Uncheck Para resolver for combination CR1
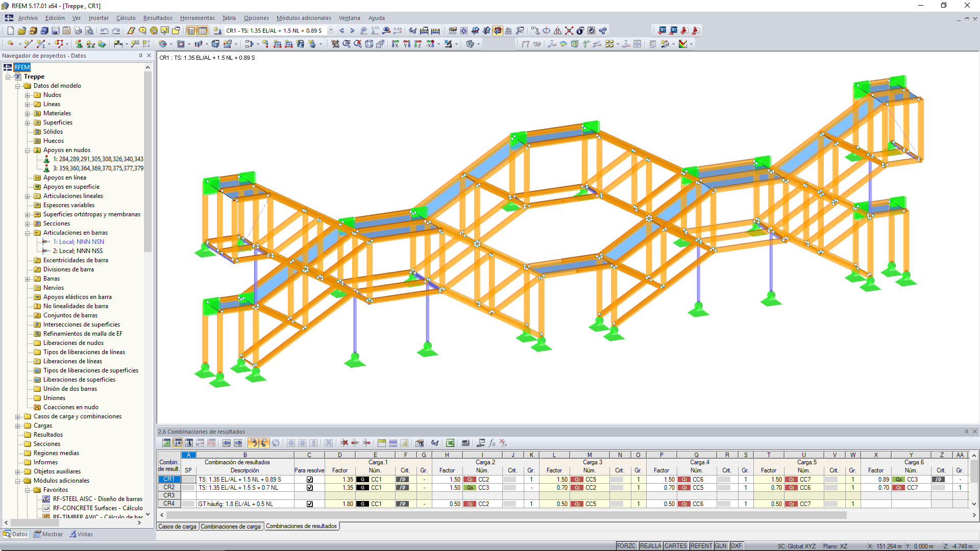The image size is (980, 551). pos(309,480)
